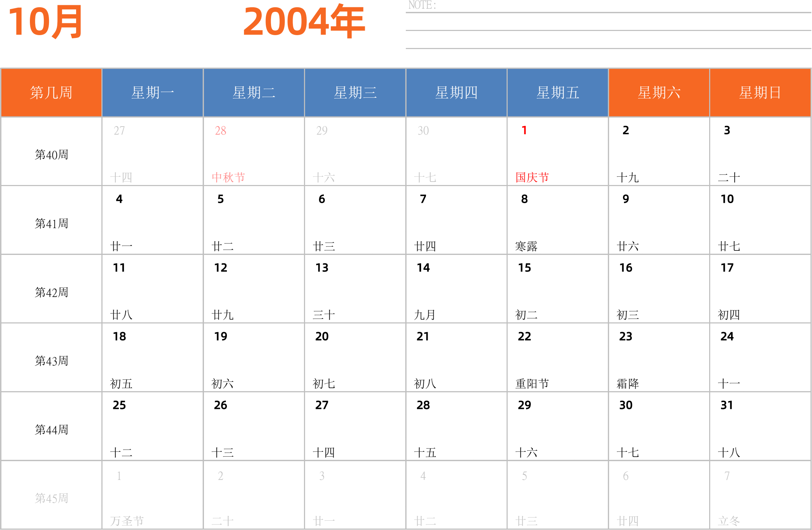Click the date 5 with 廿二

[x=221, y=199]
